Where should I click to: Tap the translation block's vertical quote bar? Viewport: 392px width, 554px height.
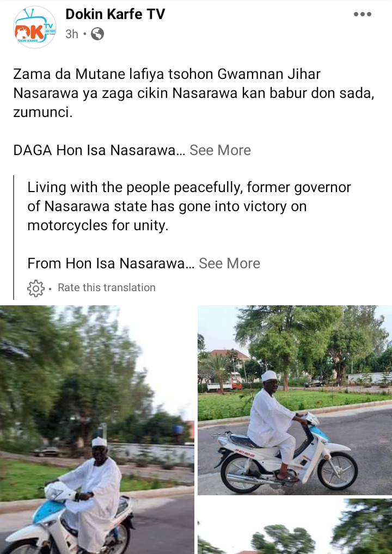14,237
